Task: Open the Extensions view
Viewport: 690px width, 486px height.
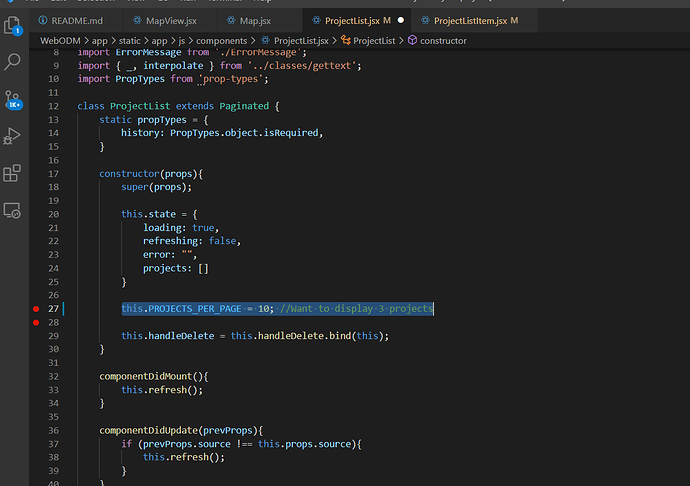Action: tap(13, 173)
